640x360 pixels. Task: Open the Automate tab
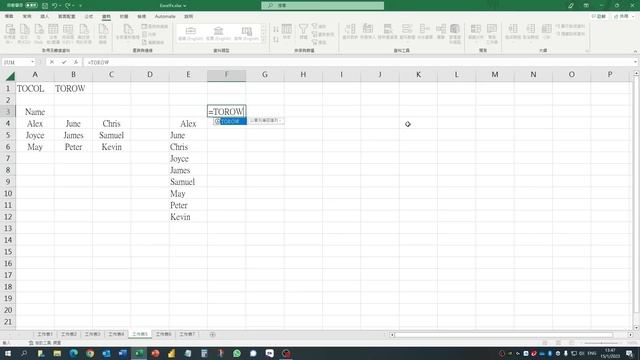[x=165, y=16]
